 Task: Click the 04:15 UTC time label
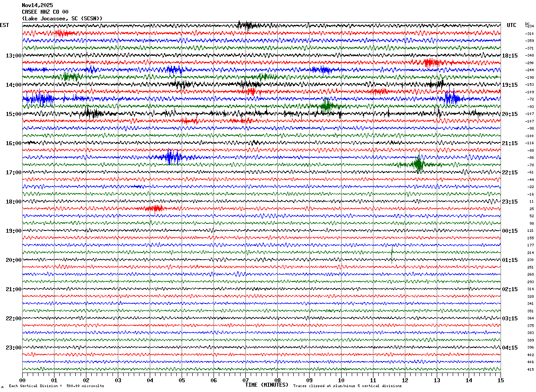[x=510, y=348]
